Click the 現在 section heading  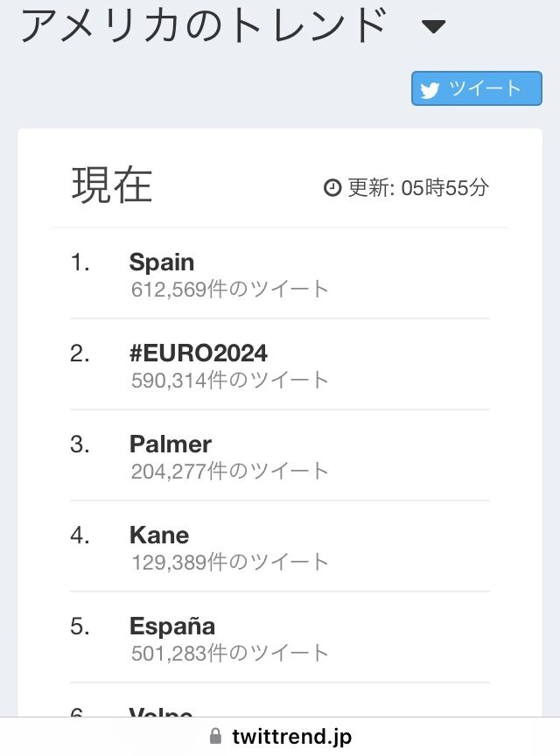112,185
